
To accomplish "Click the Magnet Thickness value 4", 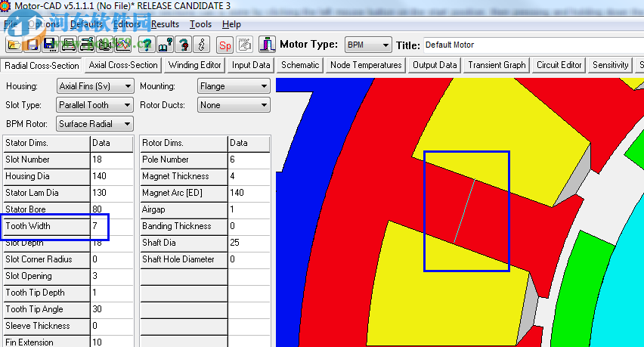I will pyautogui.click(x=249, y=176).
